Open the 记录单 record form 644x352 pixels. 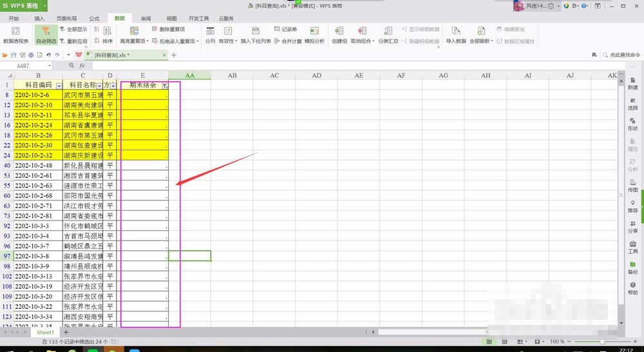(x=285, y=29)
